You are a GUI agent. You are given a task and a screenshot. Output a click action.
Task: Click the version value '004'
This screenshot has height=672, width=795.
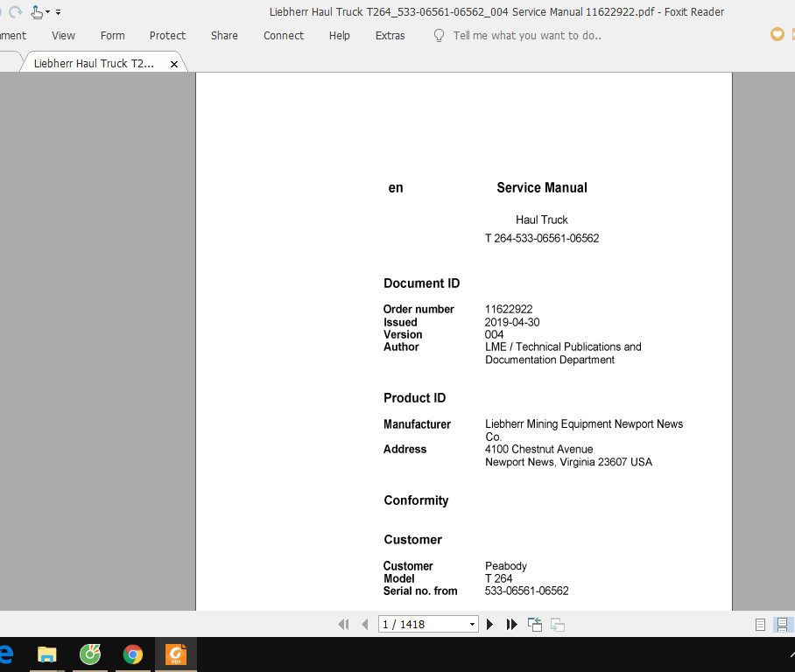(495, 334)
